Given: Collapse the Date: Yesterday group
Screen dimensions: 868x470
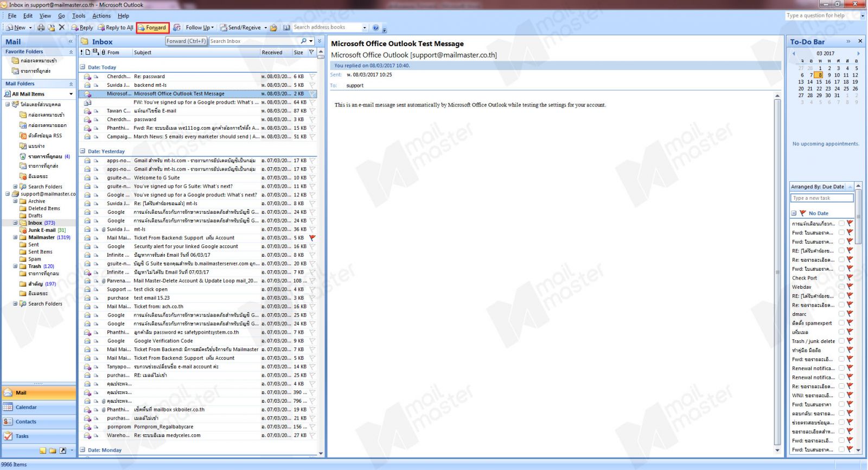Looking at the screenshot, I should click(x=82, y=151).
